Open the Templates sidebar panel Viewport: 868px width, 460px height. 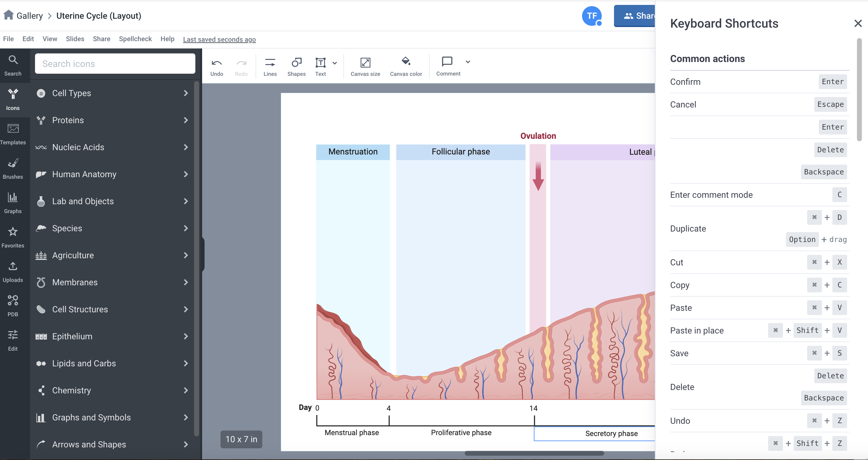tap(13, 134)
